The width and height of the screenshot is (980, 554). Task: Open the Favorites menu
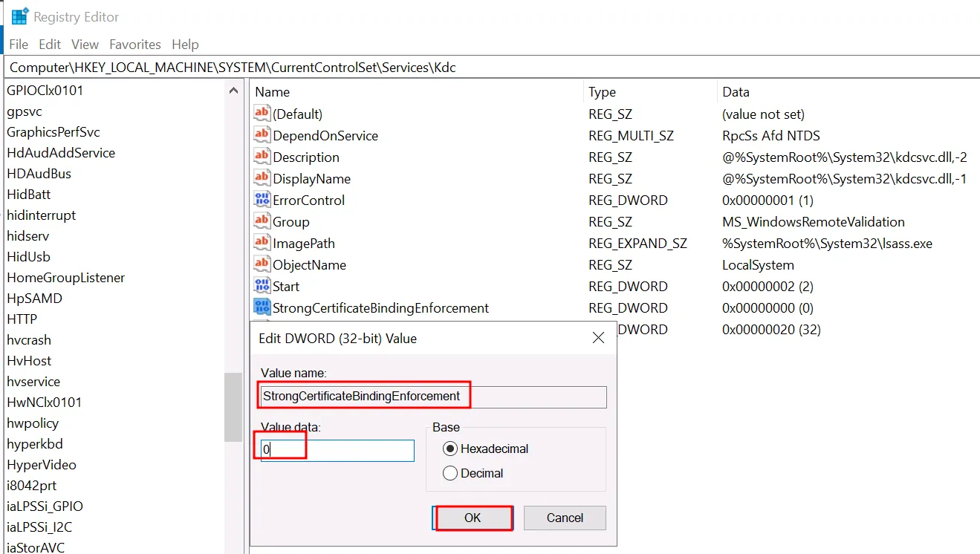[134, 44]
